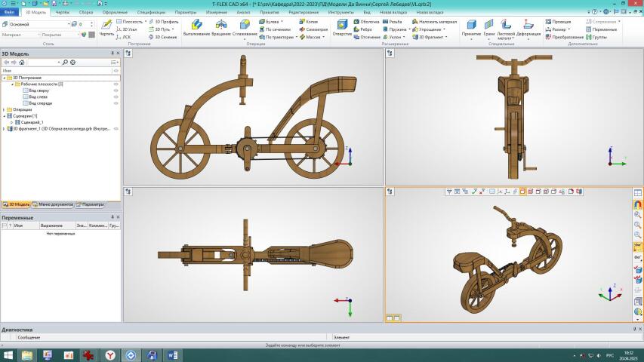The width and height of the screenshot is (644, 362).
Task: Collapse the Сценарии [1] node
Action: 4,116
